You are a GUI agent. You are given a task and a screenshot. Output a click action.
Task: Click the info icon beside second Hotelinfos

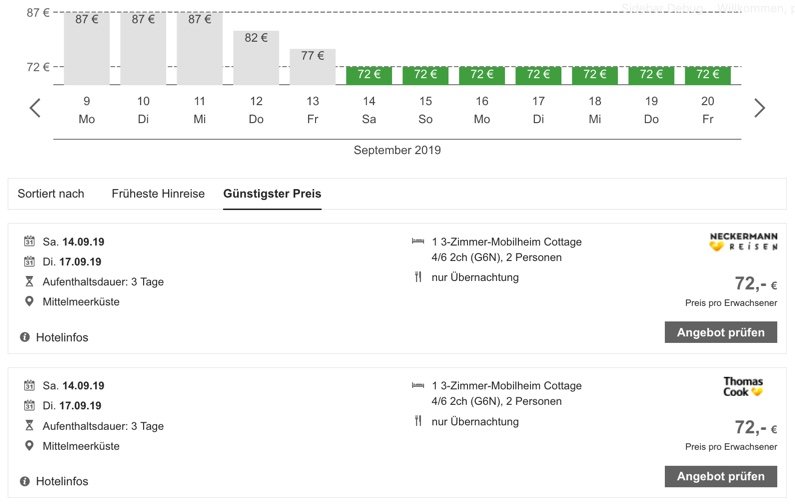(x=25, y=481)
